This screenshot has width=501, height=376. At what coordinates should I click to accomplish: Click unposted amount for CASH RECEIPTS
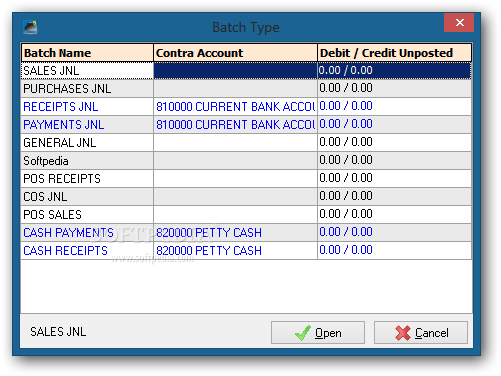coord(395,251)
